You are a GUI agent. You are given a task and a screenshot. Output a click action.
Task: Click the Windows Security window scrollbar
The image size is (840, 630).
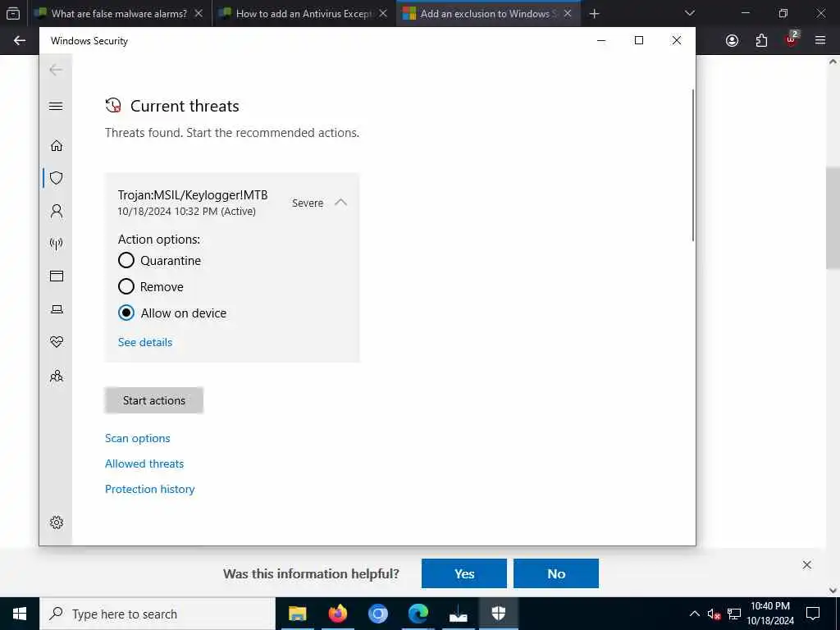pos(692,165)
